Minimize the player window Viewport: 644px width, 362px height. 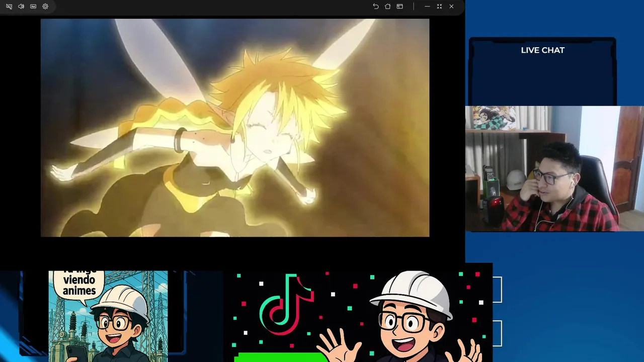[x=427, y=7]
